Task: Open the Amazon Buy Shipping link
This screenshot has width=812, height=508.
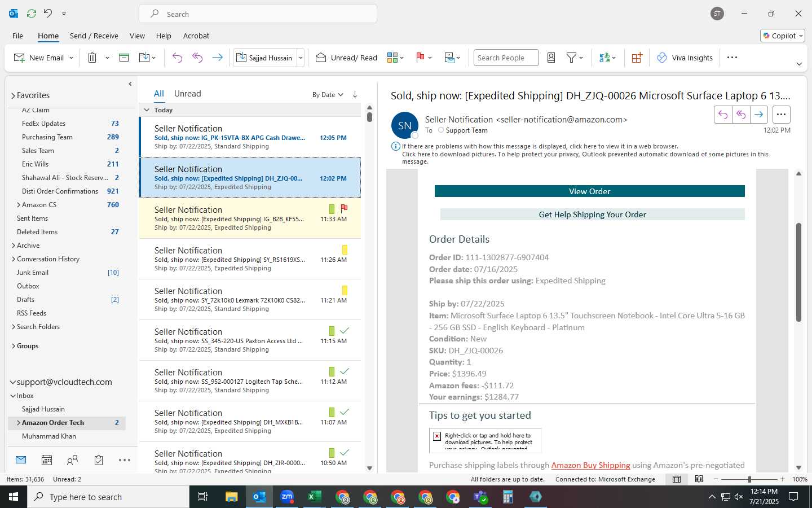Action: coord(590,465)
